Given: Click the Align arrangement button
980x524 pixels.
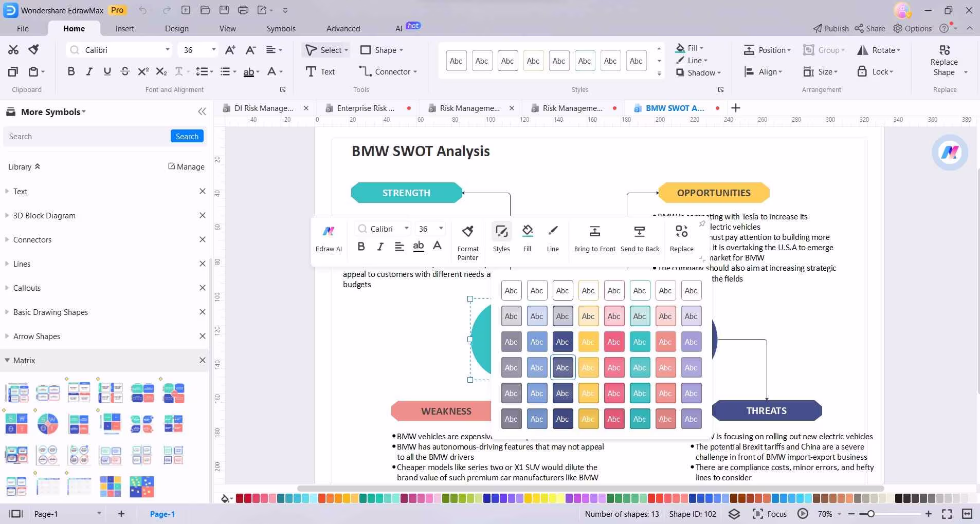Looking at the screenshot, I should [x=763, y=71].
